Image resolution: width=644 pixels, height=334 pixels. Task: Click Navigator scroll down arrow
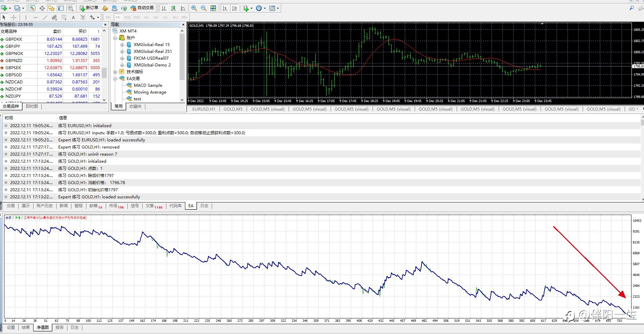tap(182, 100)
